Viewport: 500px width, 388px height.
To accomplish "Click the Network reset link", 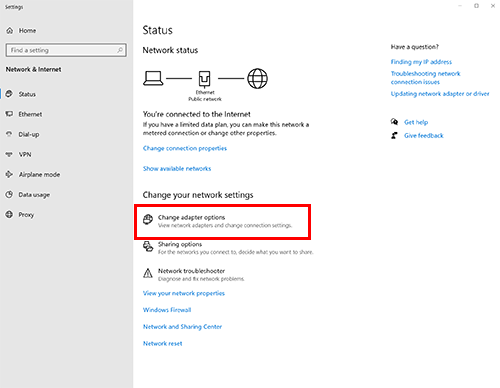I will (163, 343).
